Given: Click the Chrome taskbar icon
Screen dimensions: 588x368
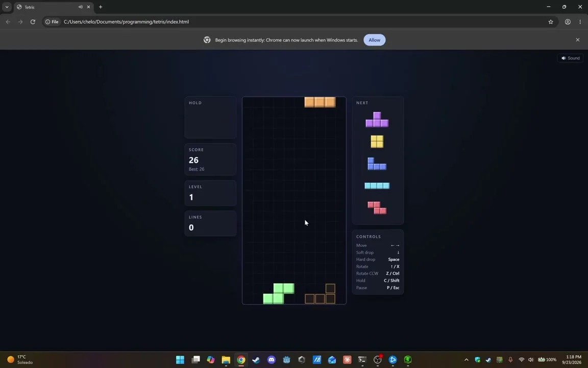Looking at the screenshot, I should pyautogui.click(x=241, y=360).
